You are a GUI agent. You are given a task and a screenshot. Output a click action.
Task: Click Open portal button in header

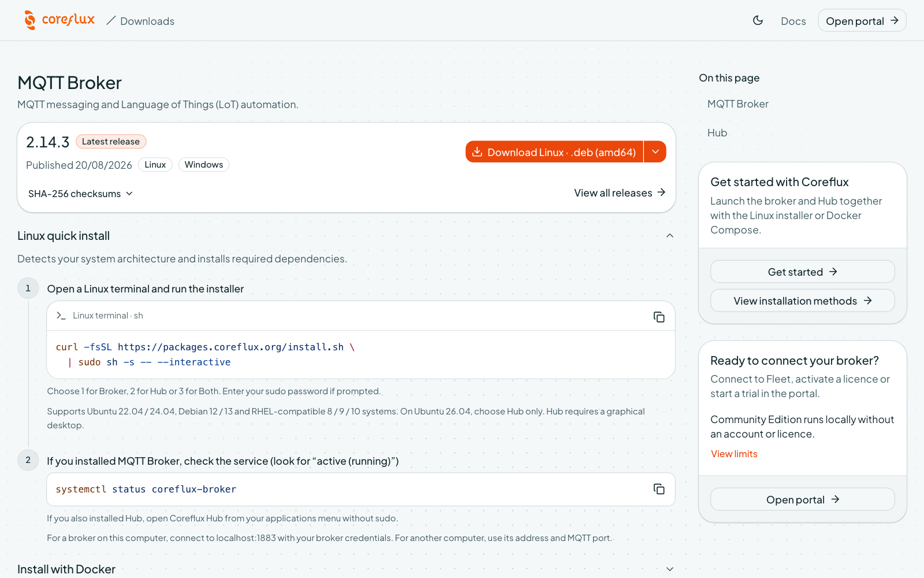(x=862, y=21)
